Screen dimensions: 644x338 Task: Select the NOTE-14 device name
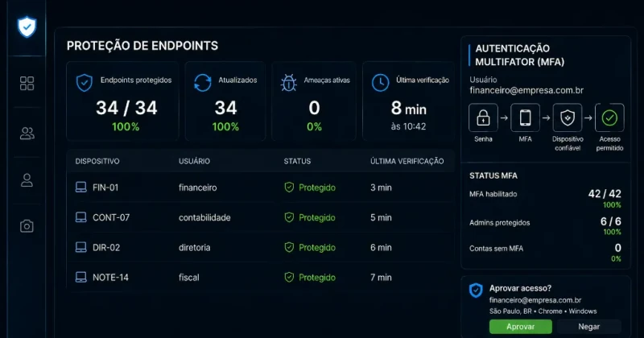point(110,278)
